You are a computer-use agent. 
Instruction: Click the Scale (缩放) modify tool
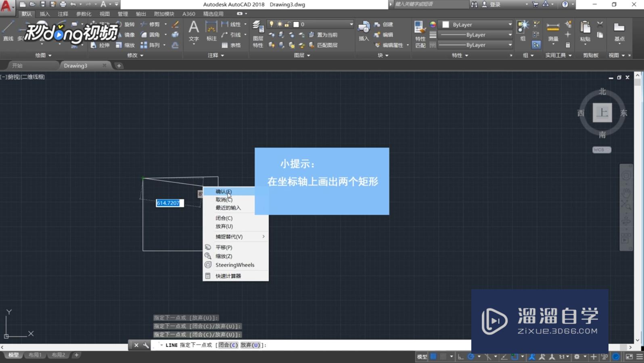(x=125, y=45)
